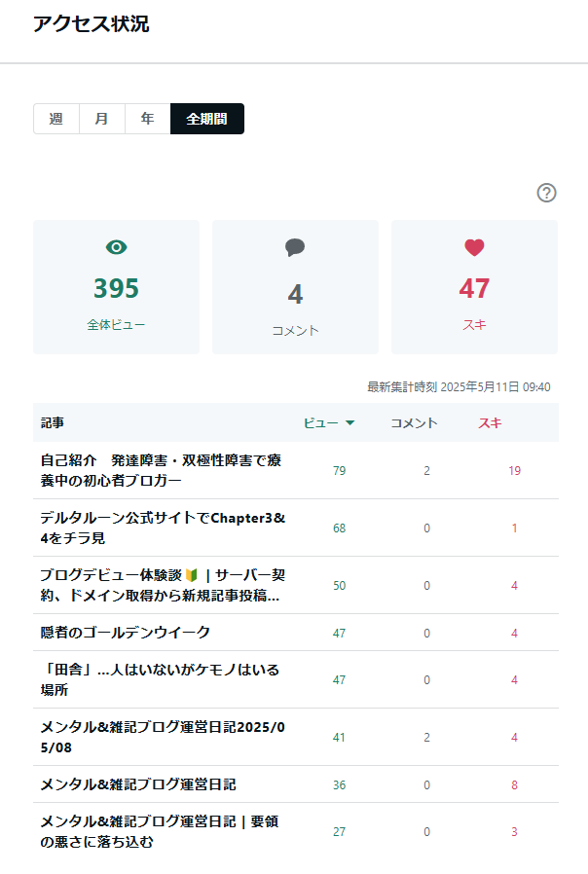Click view count 68 in デルタルーン row
Image resolution: width=588 pixels, height=874 pixels.
pyautogui.click(x=340, y=528)
